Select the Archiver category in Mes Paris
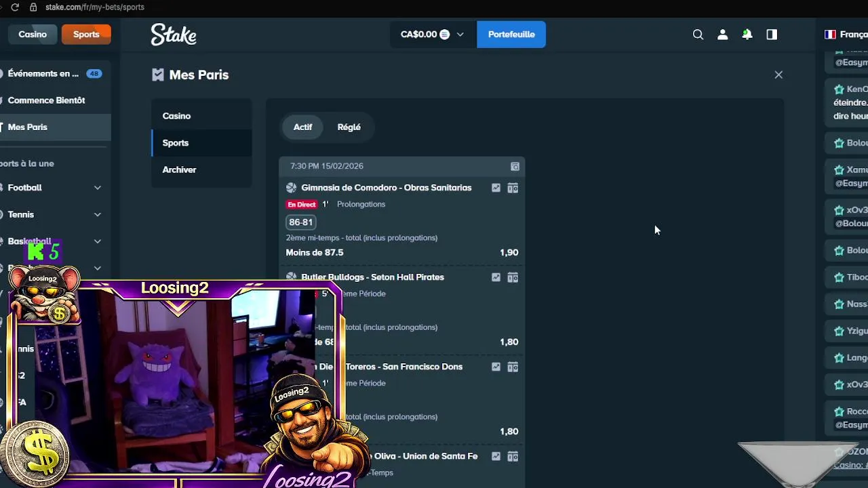This screenshot has width=868, height=488. (201, 169)
